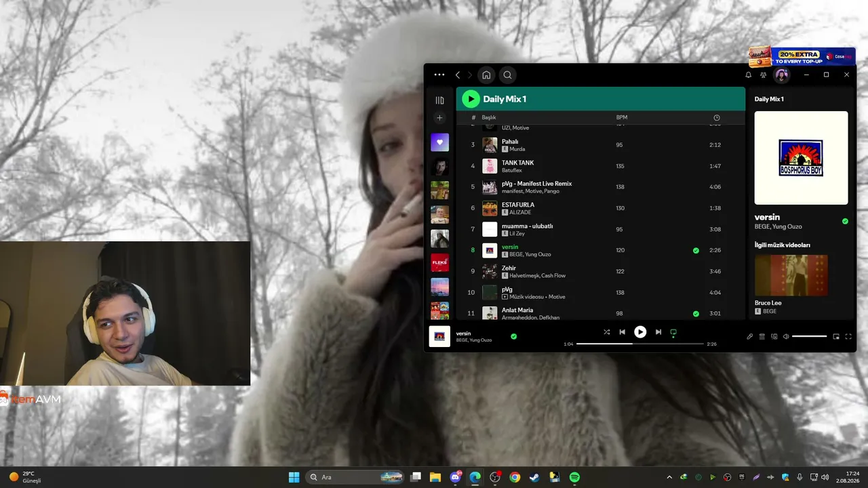
Task: Open the Friend Activity icon
Action: 764,75
